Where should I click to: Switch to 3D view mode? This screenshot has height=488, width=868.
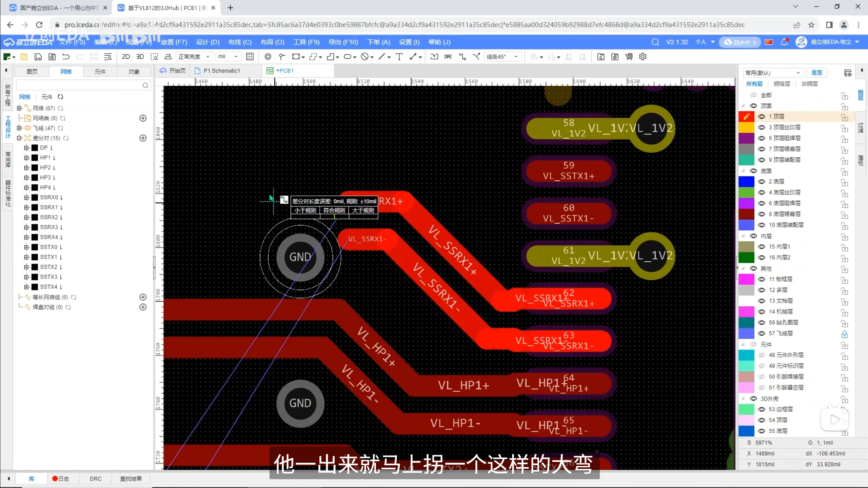140,57
